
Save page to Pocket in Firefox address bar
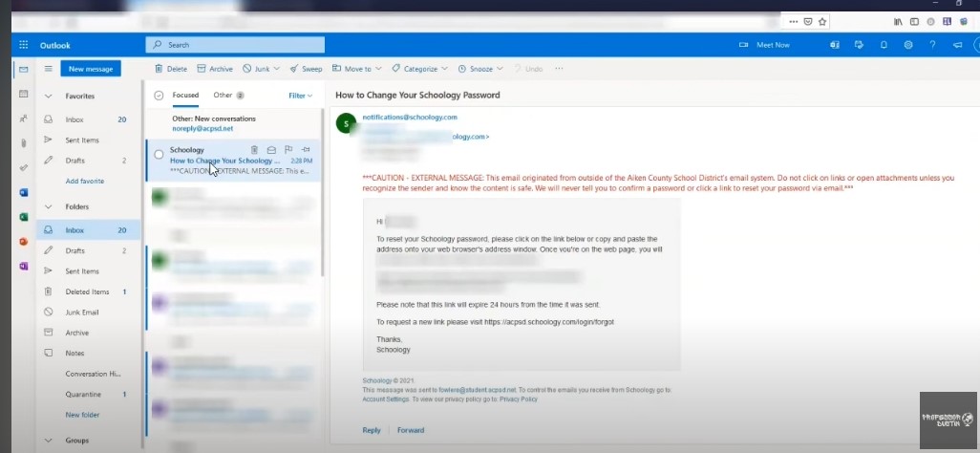pos(808,21)
